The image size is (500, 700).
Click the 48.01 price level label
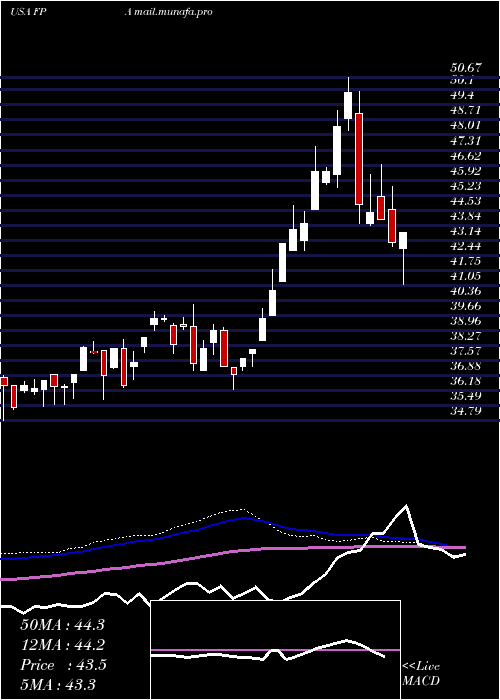pos(466,125)
